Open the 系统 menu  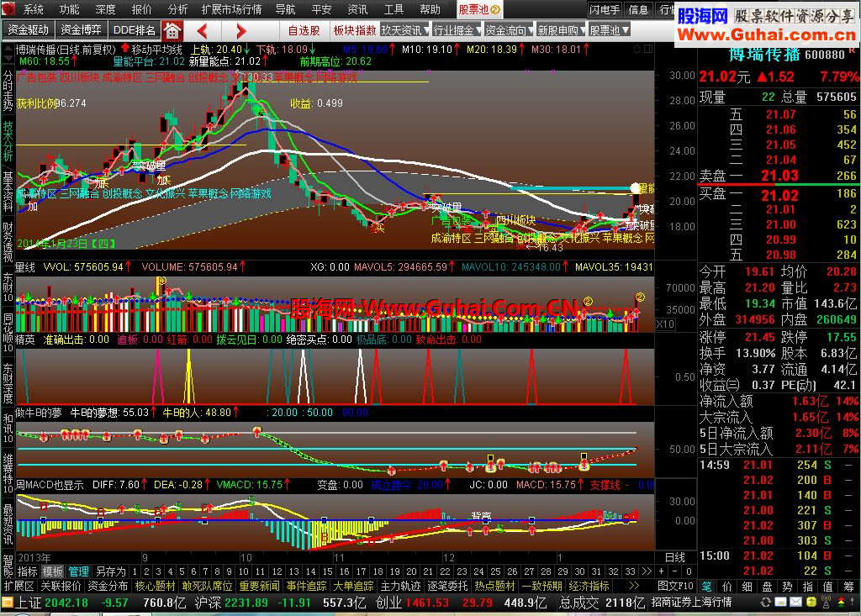33,9
